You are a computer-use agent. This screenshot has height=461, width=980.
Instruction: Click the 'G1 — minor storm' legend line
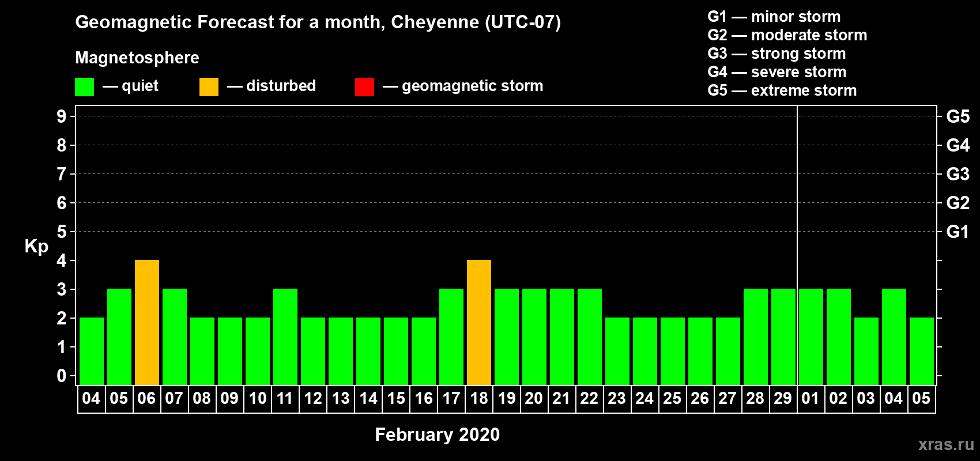click(774, 17)
